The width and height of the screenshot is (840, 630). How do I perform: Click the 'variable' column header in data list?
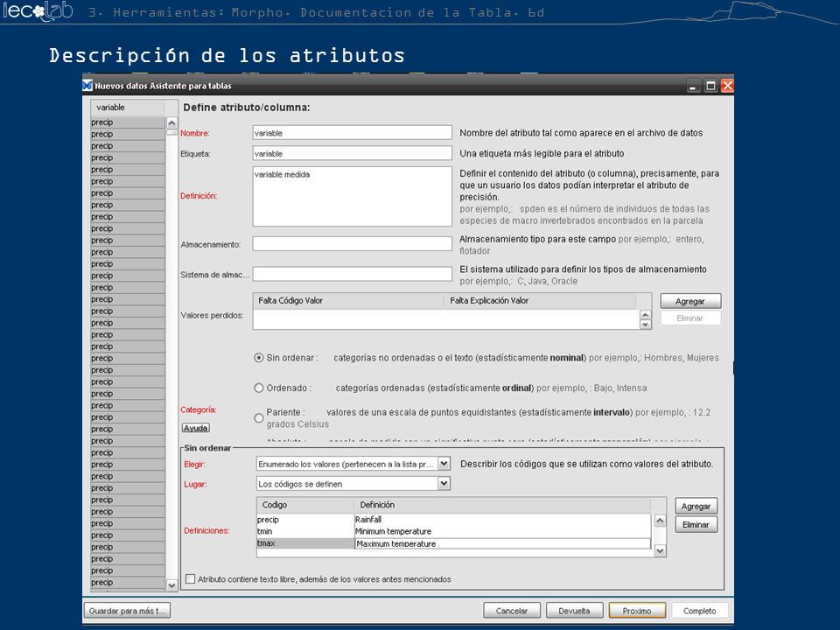point(128,108)
